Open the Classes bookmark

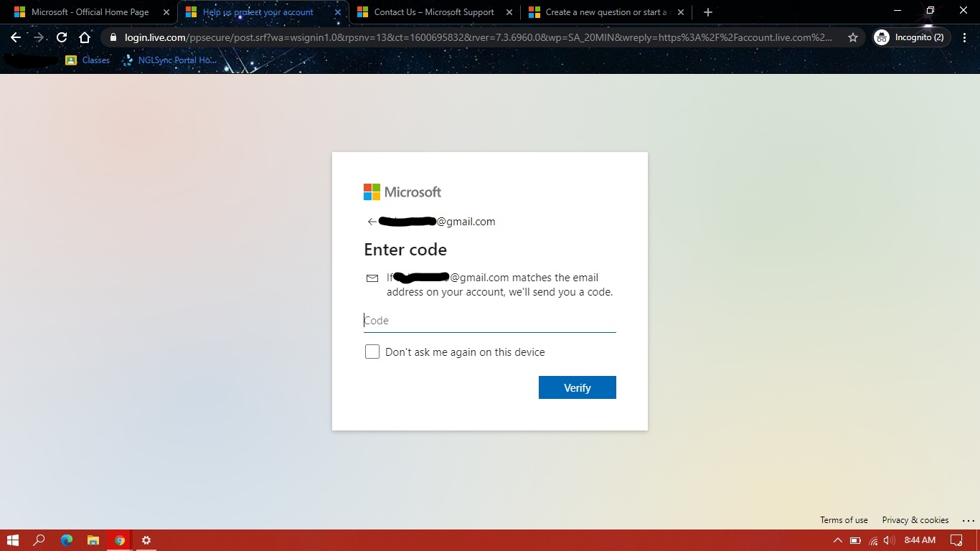pos(88,60)
